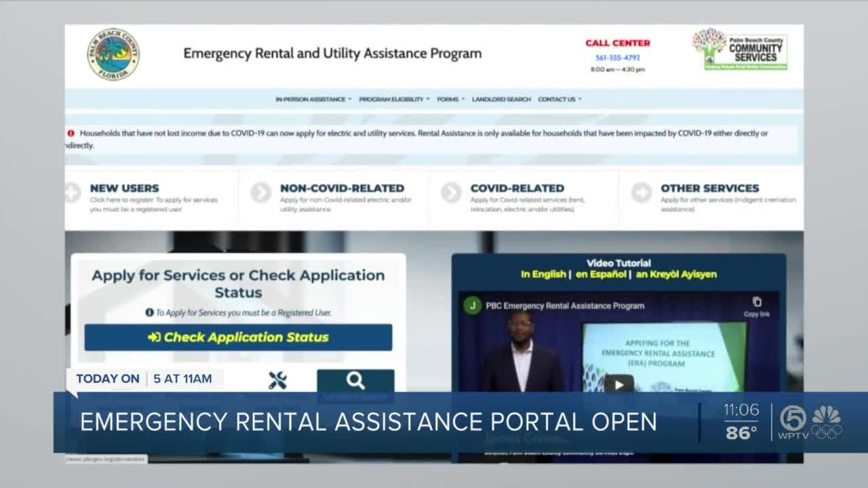Expand the In-Person Assistance menu
Viewport: 868px width, 488px height.
(x=313, y=99)
